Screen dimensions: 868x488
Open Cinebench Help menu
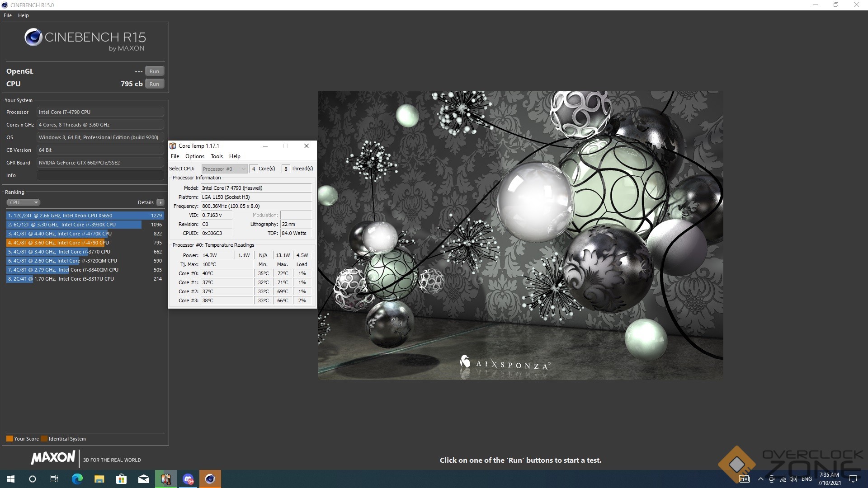pyautogui.click(x=24, y=15)
